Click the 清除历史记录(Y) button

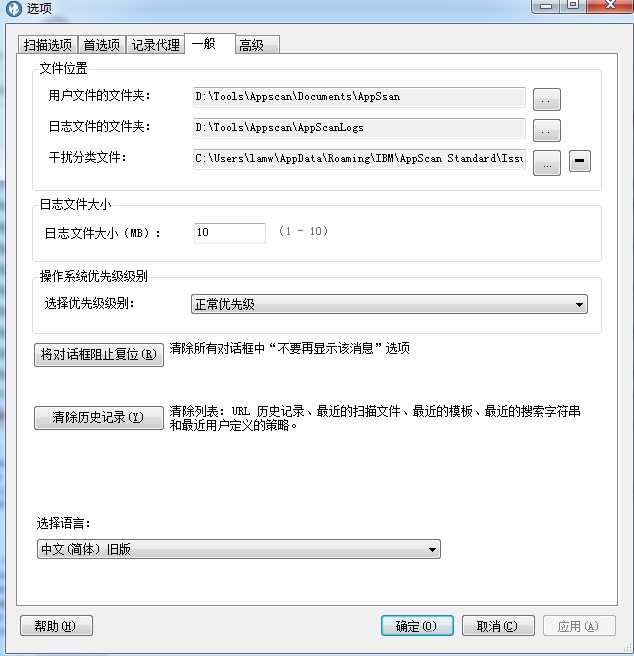(99, 418)
